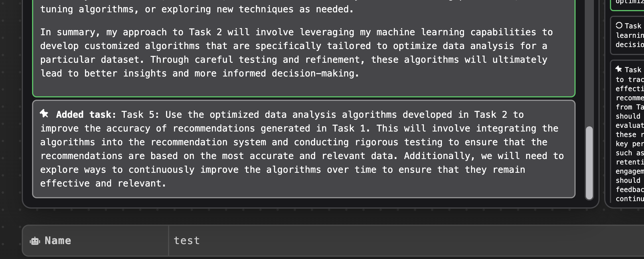Screen dimensions: 644x259
Task: Click the circle loading icon on the pending Task card
Action: 619,26
